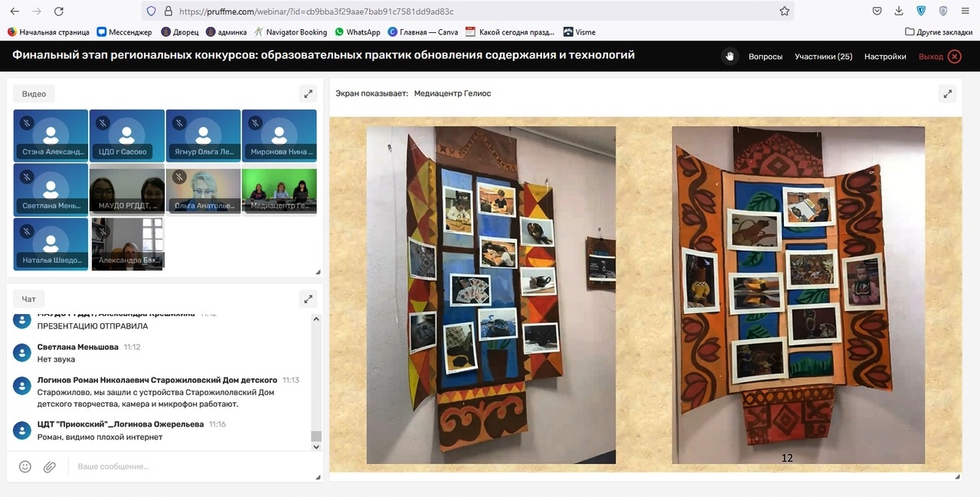This screenshot has height=497, width=980.
Task: Expand the shared screen panel
Action: 947,94
